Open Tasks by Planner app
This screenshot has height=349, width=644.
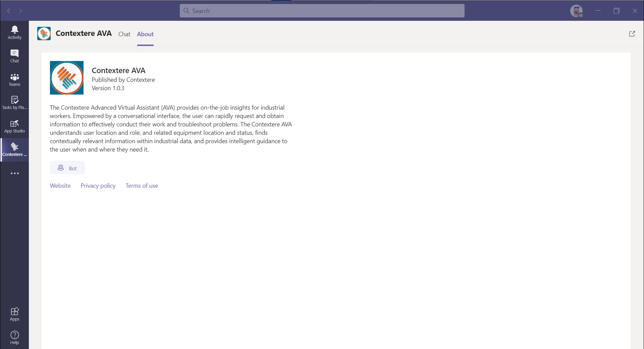[14, 103]
